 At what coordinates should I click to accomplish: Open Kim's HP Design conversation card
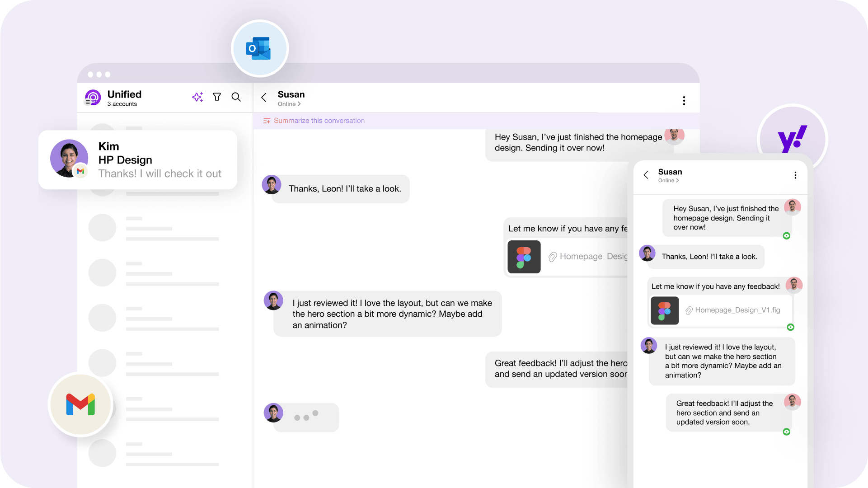(138, 160)
